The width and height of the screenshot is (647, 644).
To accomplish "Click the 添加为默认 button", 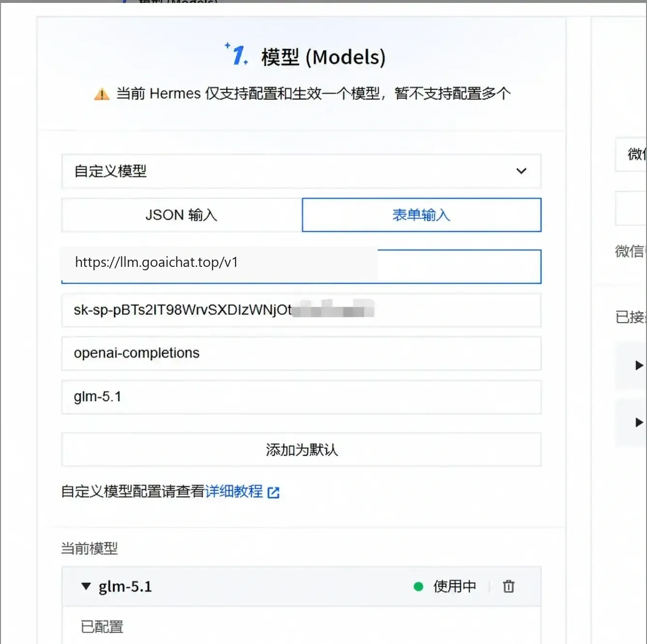I will click(x=301, y=450).
